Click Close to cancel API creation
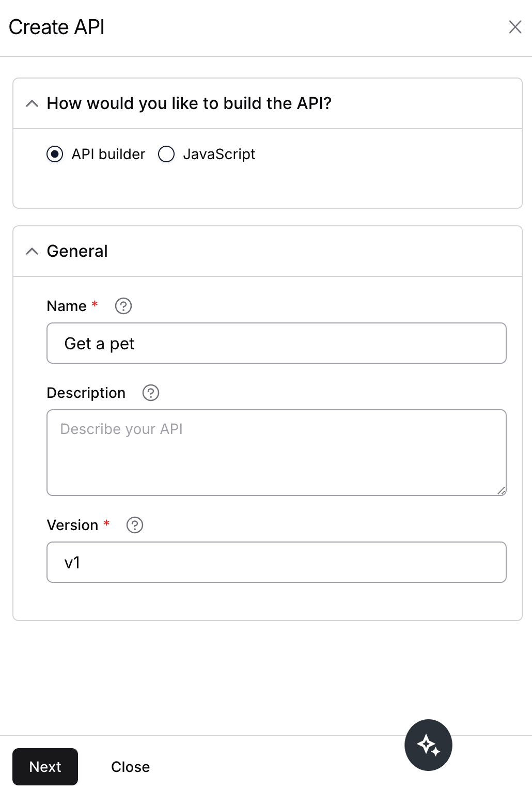 tap(130, 767)
